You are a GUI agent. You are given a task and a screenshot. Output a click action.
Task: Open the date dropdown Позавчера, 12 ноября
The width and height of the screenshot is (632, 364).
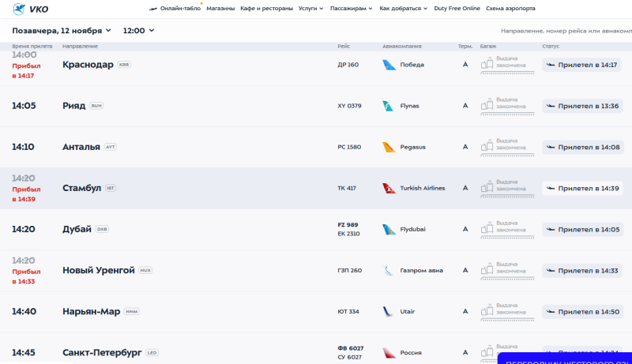[62, 31]
